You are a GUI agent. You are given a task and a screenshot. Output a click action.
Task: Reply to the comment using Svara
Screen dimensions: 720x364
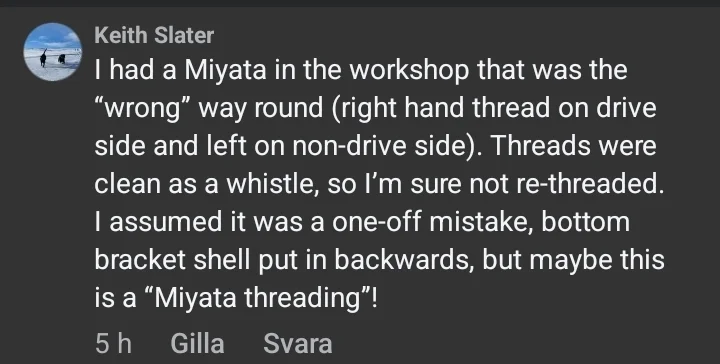(x=298, y=344)
